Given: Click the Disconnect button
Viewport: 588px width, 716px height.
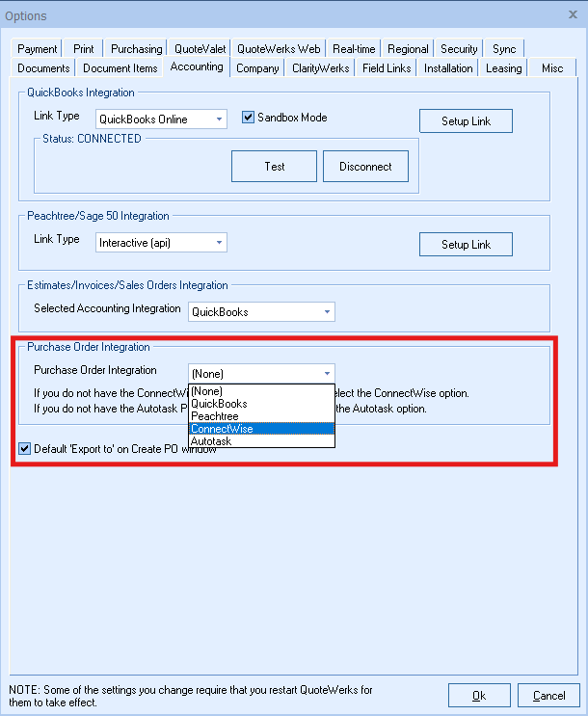Looking at the screenshot, I should pos(365,167).
